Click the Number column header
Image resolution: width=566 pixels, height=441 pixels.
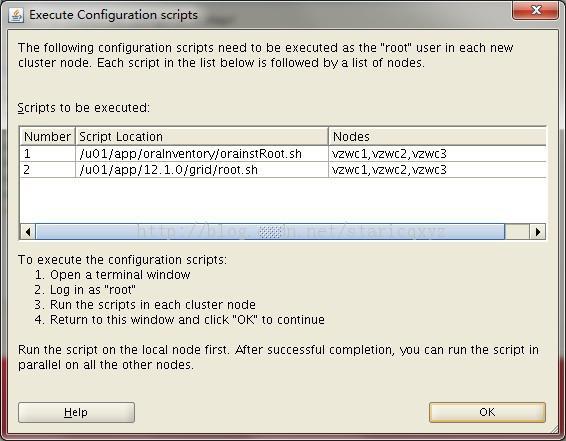pyautogui.click(x=47, y=136)
